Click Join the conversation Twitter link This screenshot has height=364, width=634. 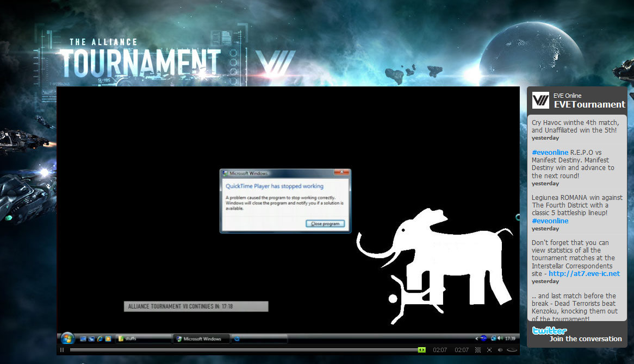pos(586,339)
